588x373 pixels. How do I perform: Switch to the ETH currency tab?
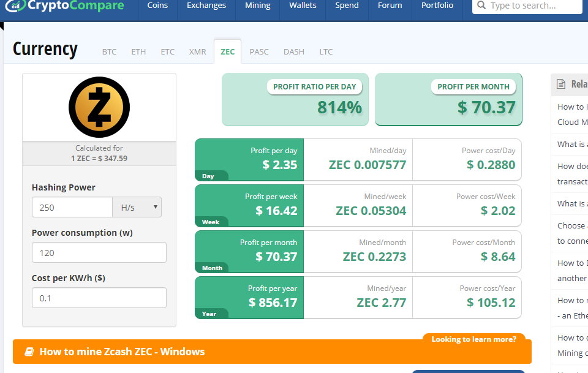(138, 52)
